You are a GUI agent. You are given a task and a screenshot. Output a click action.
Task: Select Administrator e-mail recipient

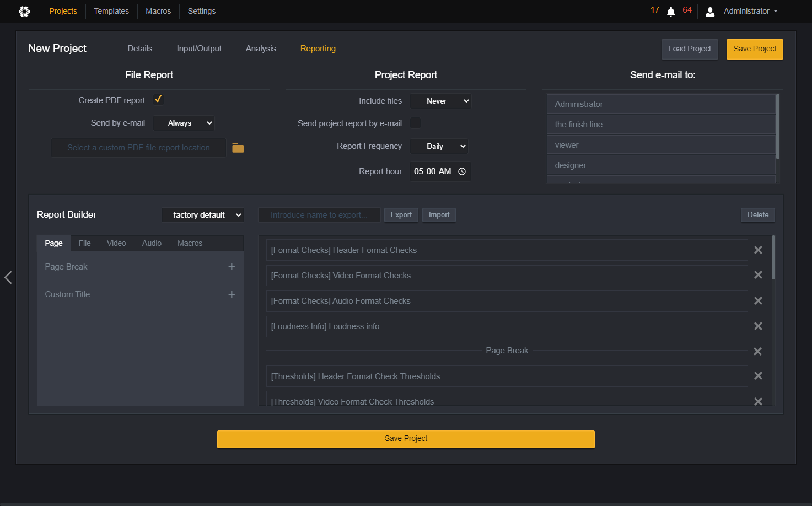[661, 104]
